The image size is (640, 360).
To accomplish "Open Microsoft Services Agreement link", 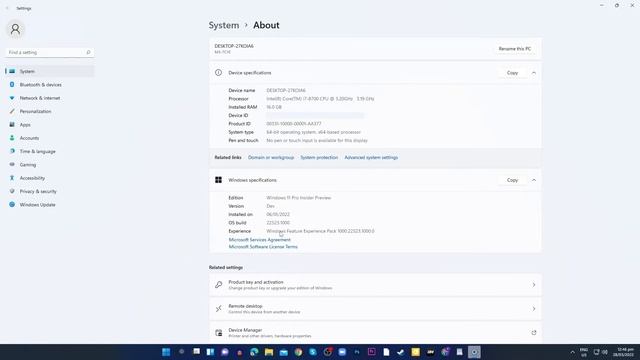I will click(260, 240).
